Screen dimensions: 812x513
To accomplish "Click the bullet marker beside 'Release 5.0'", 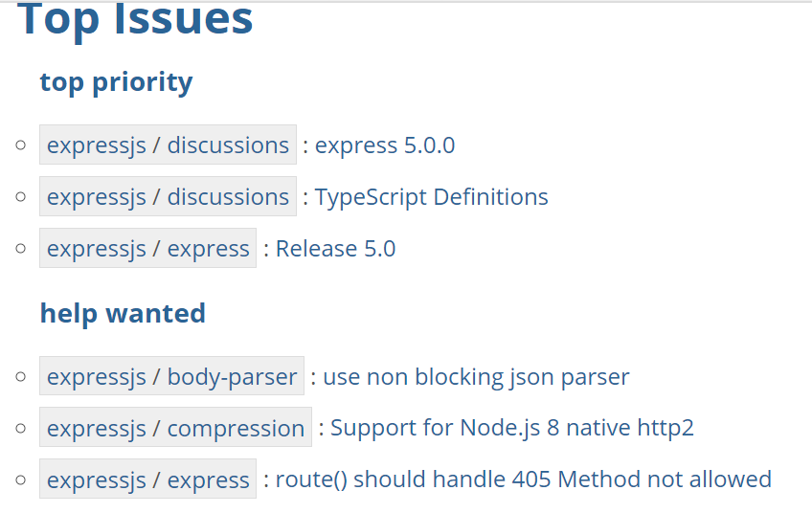I will coord(21,249).
